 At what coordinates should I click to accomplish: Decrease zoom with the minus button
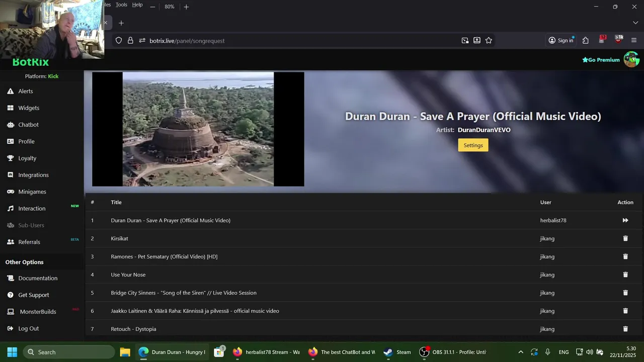152,7
